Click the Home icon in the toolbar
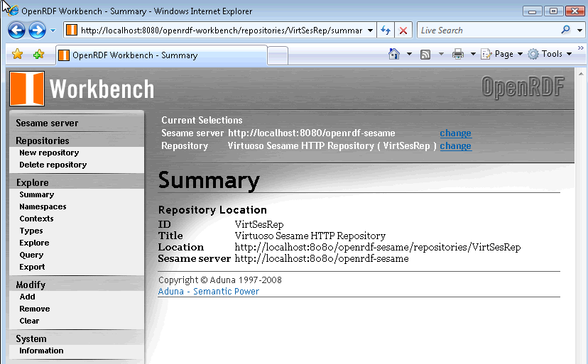 click(x=395, y=54)
